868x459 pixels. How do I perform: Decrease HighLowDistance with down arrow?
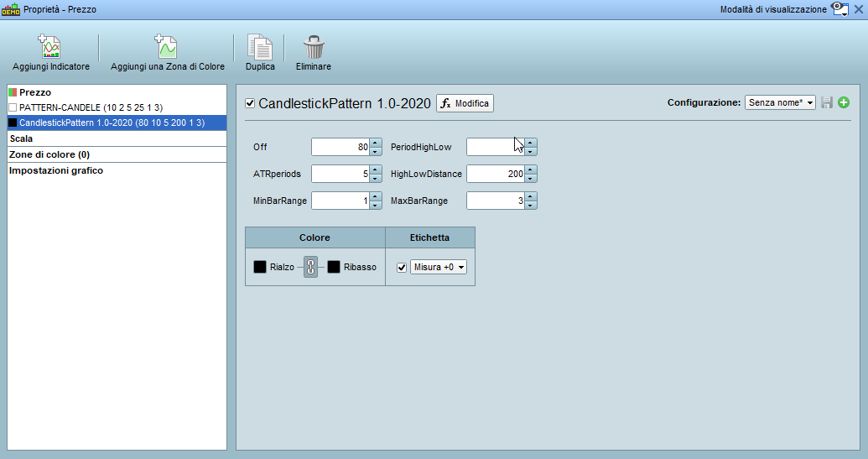click(x=530, y=178)
